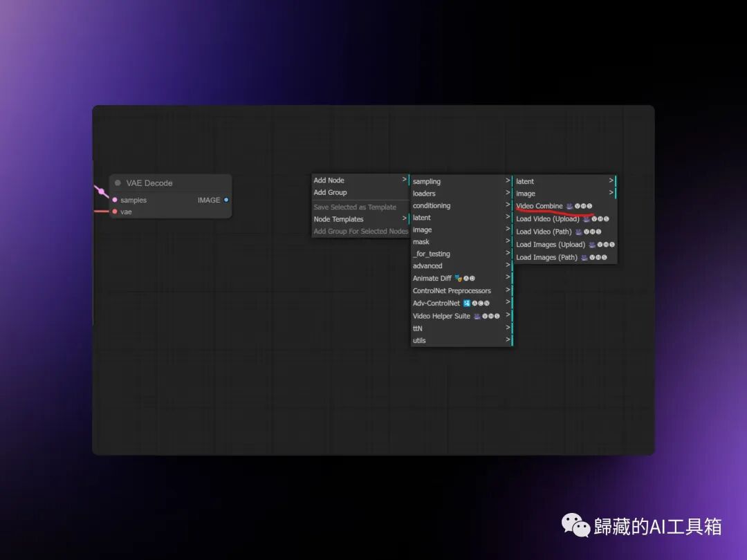This screenshot has width=747, height=560.
Task: Expand the Node Templates submenu
Action: (360, 219)
